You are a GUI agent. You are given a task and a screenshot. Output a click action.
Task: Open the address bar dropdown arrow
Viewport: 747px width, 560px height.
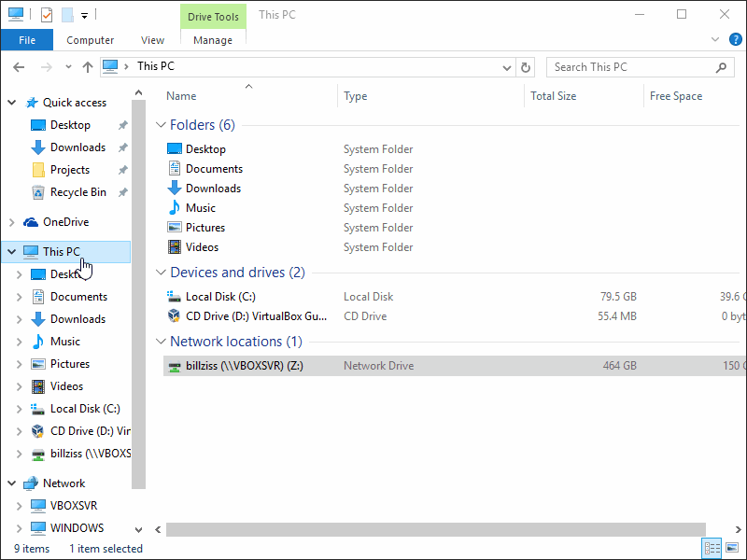click(x=506, y=66)
